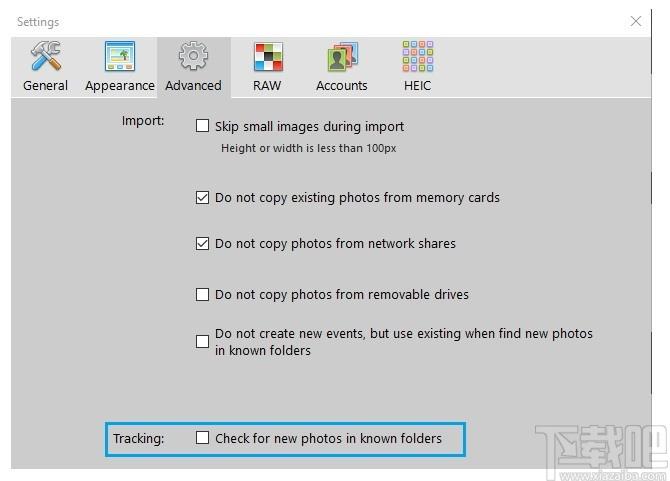Toggle Do not create new events checkbox
This screenshot has width=670, height=481.
203,341
